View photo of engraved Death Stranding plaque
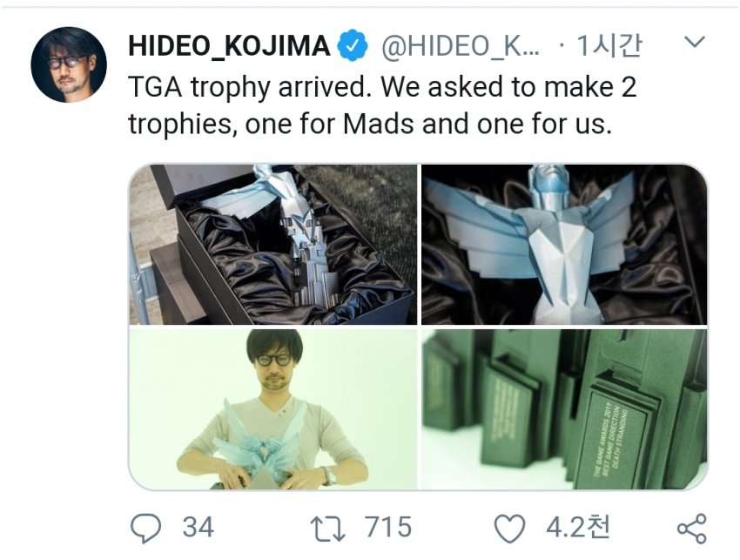The width and height of the screenshot is (740, 560). [564, 409]
